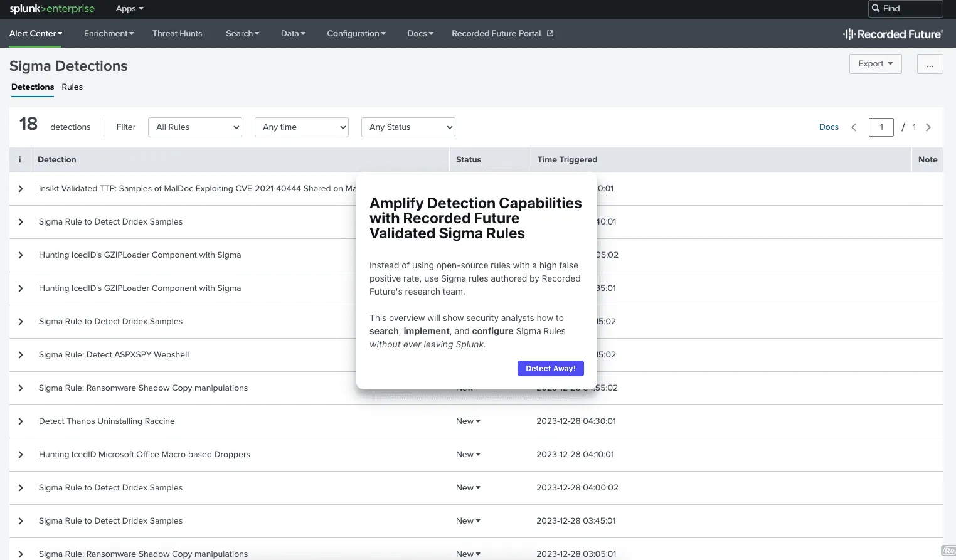
Task: Click the info 'i' column header
Action: [20, 160]
